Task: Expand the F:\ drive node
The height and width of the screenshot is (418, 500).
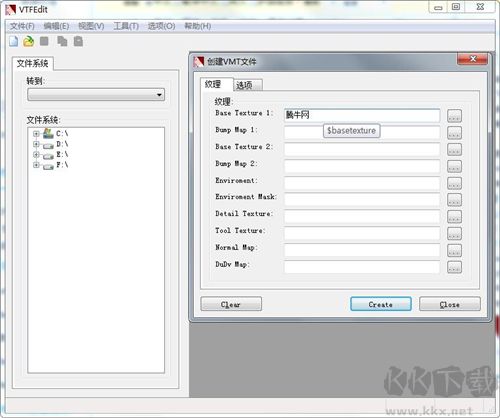Action: 36,165
